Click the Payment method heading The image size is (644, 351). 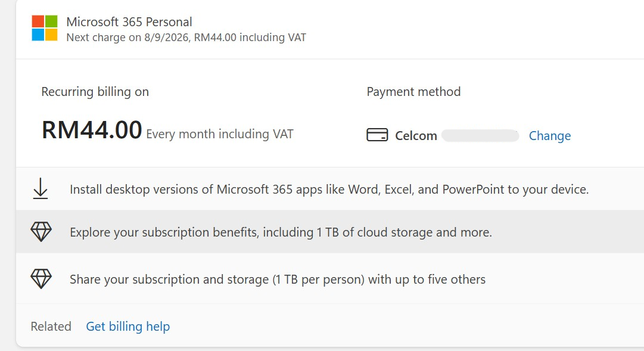pos(413,92)
